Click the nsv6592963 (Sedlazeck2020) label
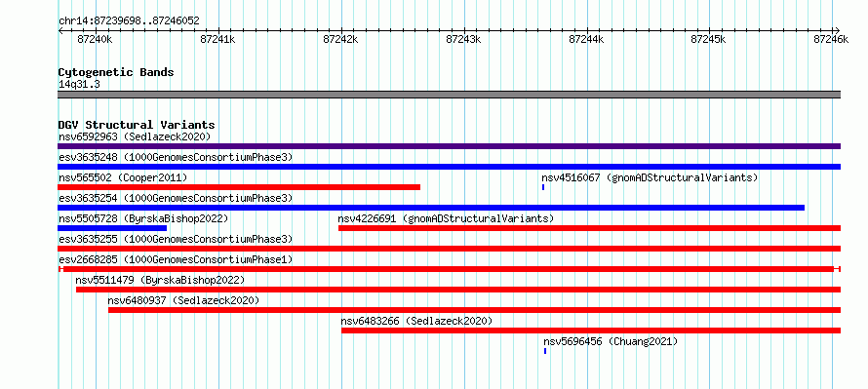868x389 pixels. 135,136
